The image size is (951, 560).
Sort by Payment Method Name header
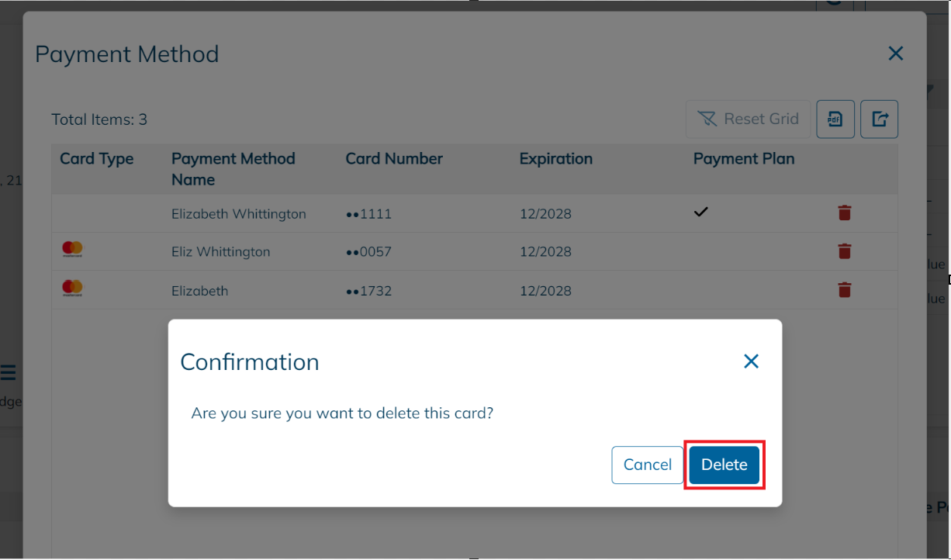(x=233, y=168)
